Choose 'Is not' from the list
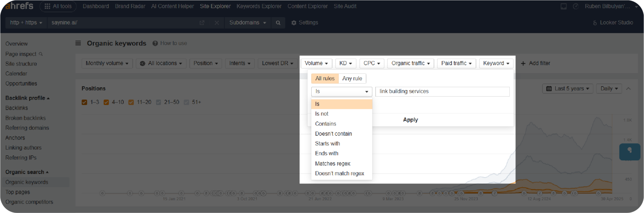This screenshot has width=644, height=213. point(341,114)
